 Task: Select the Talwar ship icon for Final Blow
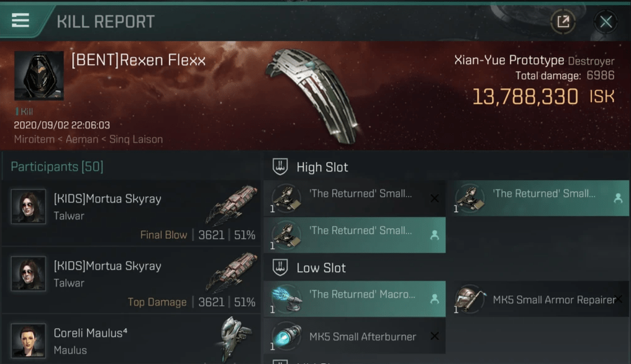point(232,204)
